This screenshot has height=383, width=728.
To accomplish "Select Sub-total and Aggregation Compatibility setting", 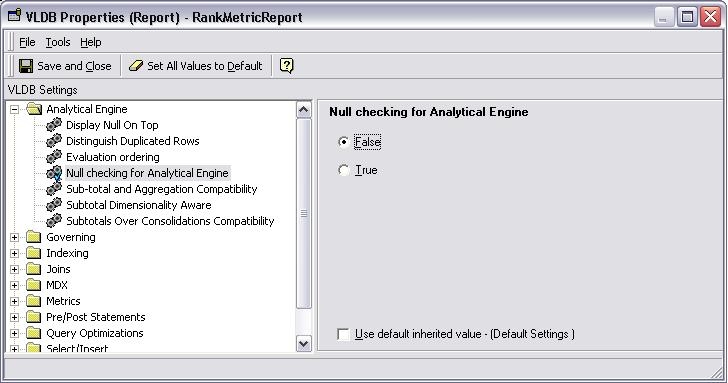I will (x=162, y=189).
